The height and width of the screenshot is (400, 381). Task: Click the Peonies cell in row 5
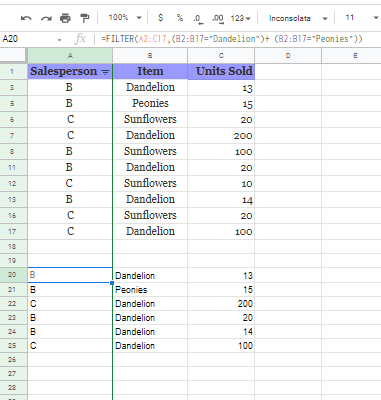(150, 103)
